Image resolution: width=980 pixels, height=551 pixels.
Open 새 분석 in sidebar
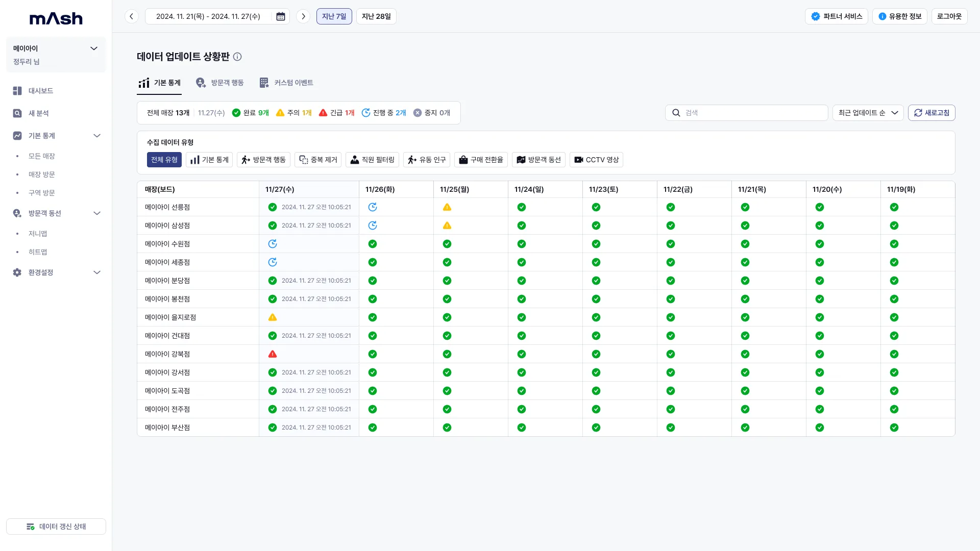(x=39, y=113)
